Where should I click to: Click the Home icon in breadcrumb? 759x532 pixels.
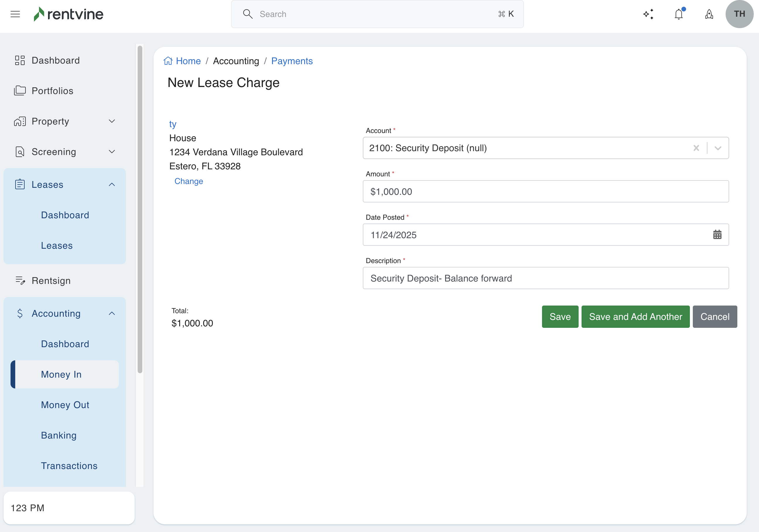click(168, 61)
